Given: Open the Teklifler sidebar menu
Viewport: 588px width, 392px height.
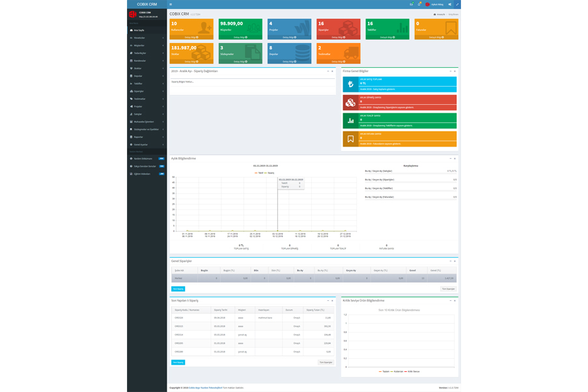Looking at the screenshot, I should (147, 83).
